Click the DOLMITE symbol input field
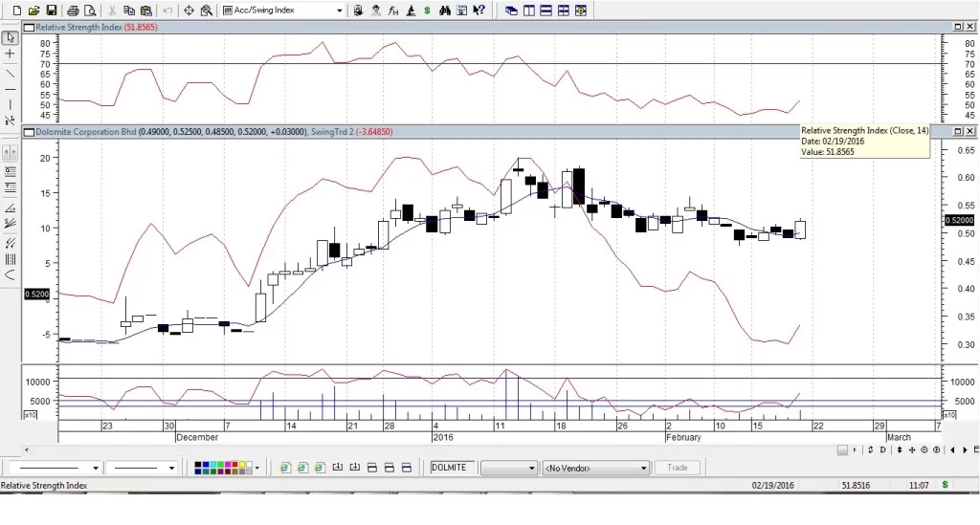The image size is (980, 525). (x=453, y=468)
